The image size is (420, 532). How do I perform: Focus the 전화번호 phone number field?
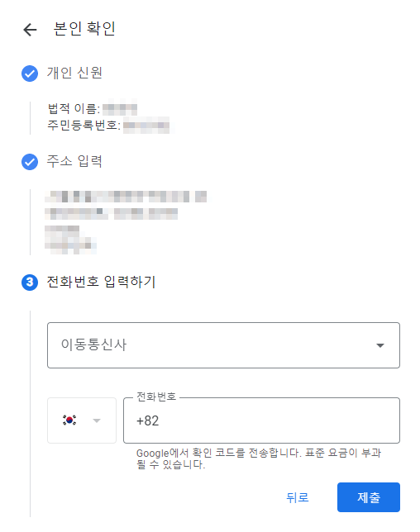click(x=261, y=420)
